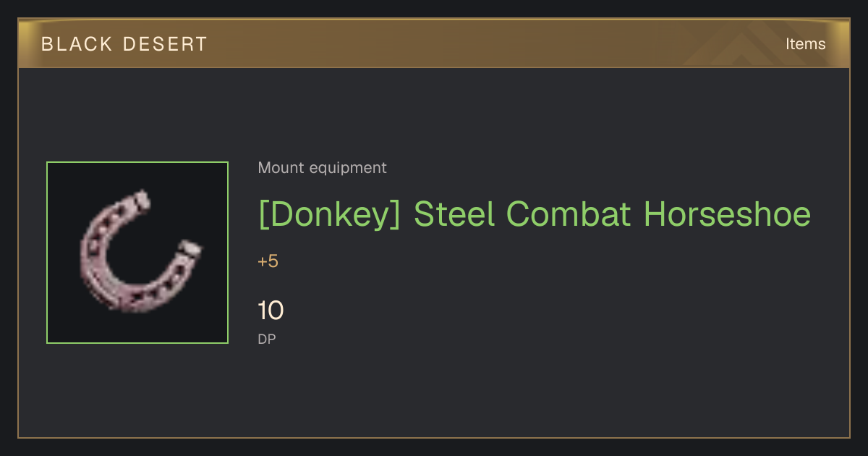Click the 10 defense value number
Viewport: 868px width, 456px height.
(271, 311)
